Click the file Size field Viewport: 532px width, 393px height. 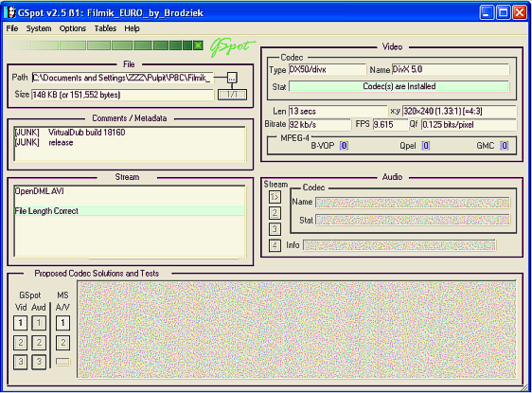[x=123, y=95]
